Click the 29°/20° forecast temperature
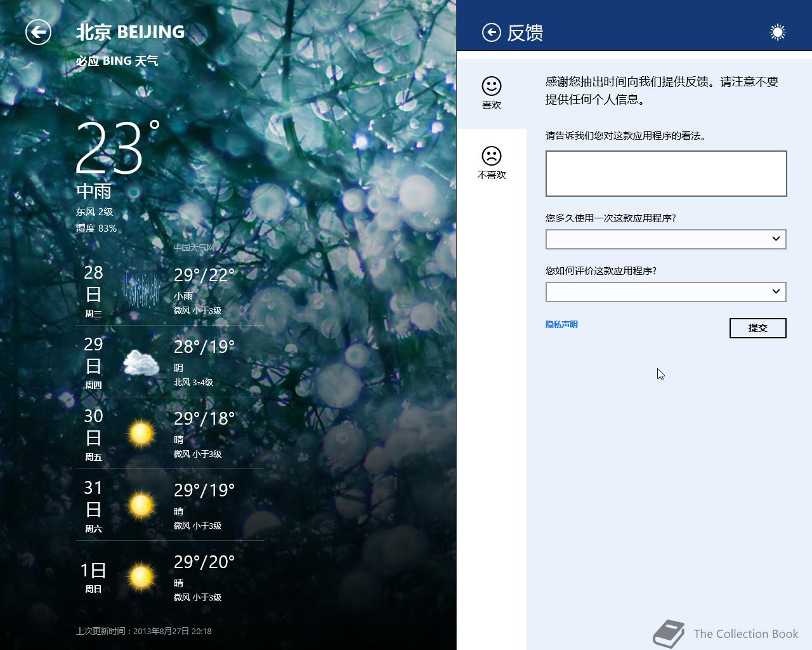This screenshot has height=650, width=812. [204, 562]
